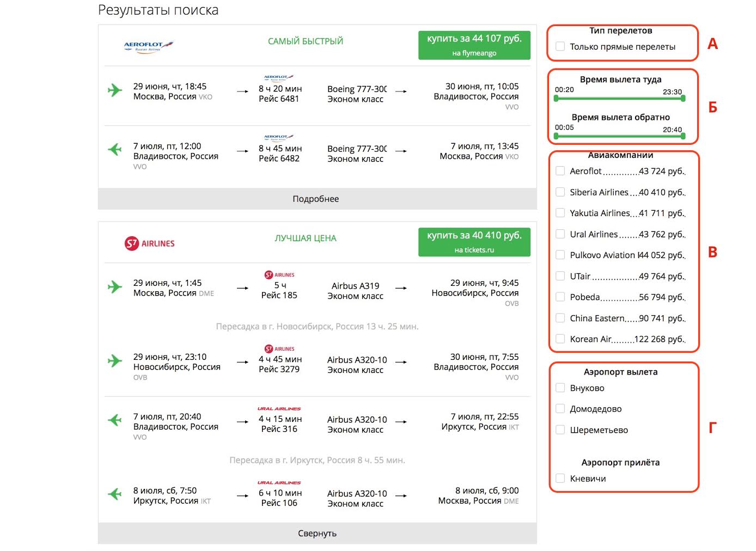Screen dimensions: 756x551
Task: Click right handle of Время вылета туда slider
Action: tap(683, 99)
